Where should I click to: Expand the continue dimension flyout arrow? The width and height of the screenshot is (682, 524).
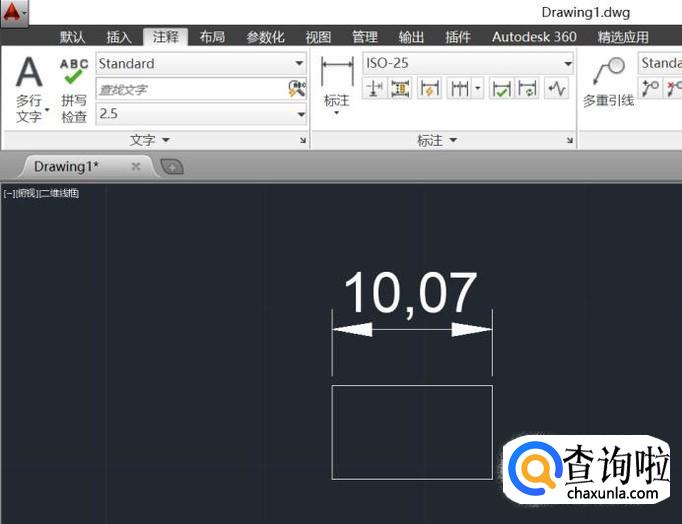point(478,89)
